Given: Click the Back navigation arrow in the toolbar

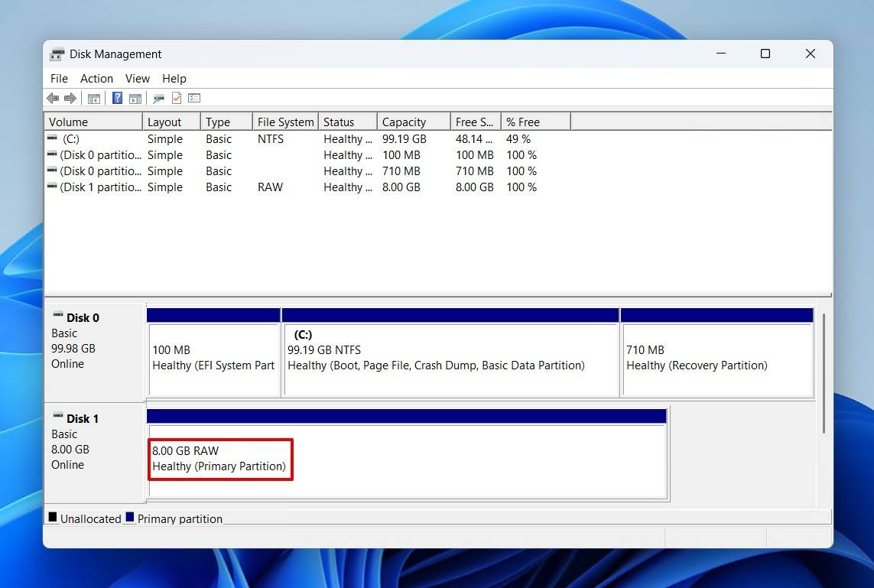Looking at the screenshot, I should coord(52,98).
